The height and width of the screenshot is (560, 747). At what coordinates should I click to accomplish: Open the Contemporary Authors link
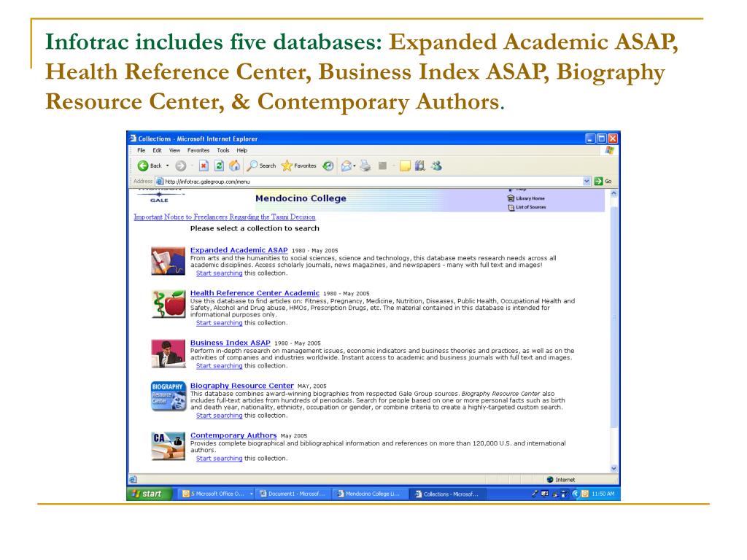tap(233, 435)
